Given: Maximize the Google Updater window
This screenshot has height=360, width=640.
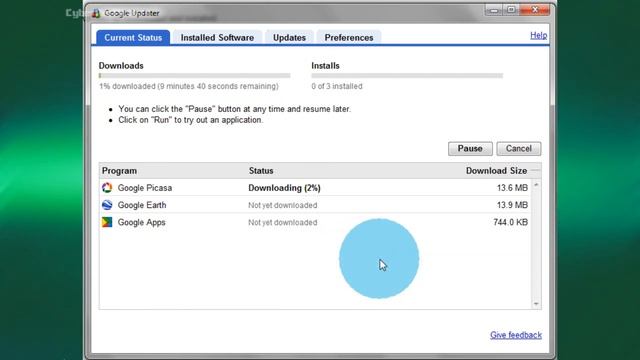Looking at the screenshot, I should point(511,10).
